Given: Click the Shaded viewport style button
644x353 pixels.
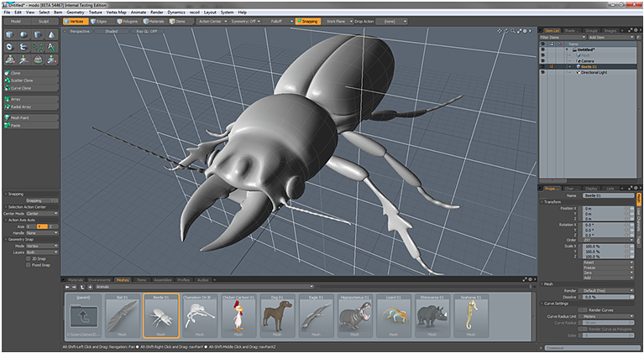Looking at the screenshot, I should click(x=111, y=31).
